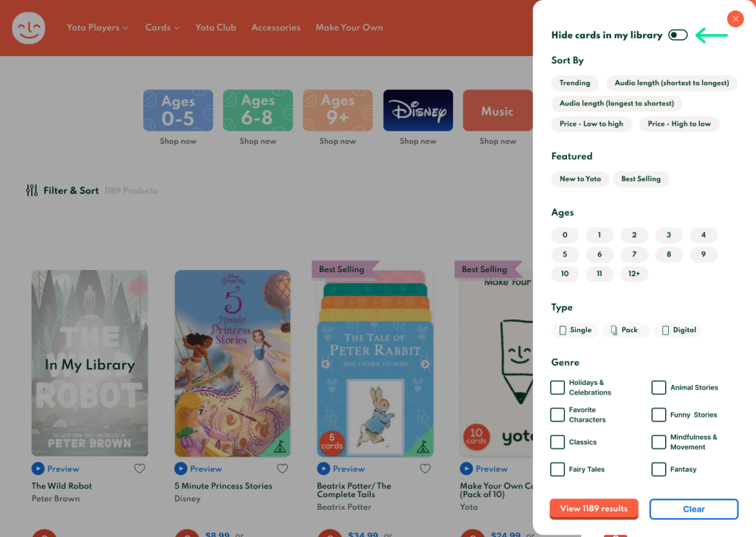Select age 0 filter chip
756x537 pixels.
pyautogui.click(x=565, y=235)
